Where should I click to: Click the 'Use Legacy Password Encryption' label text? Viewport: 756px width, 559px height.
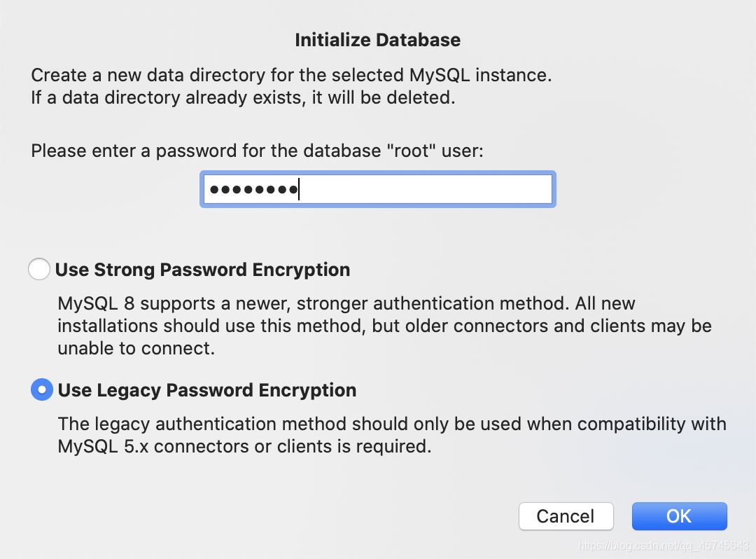[x=206, y=390]
